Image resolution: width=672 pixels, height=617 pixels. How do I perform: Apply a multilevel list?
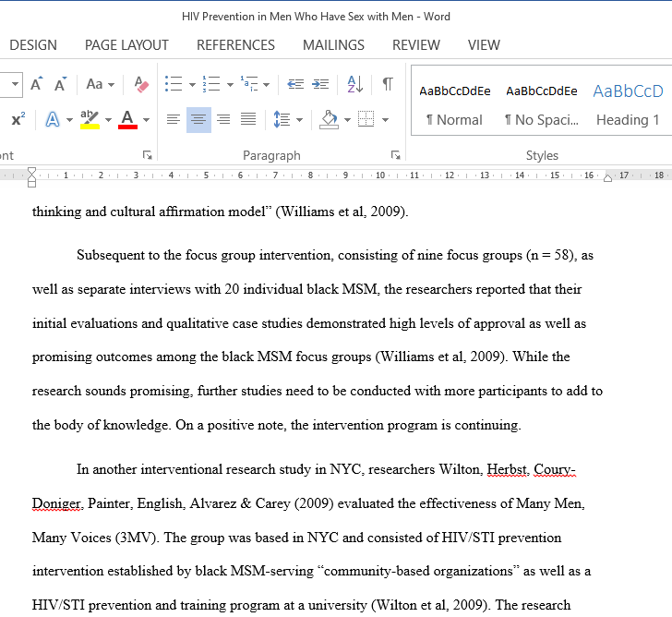(x=249, y=84)
